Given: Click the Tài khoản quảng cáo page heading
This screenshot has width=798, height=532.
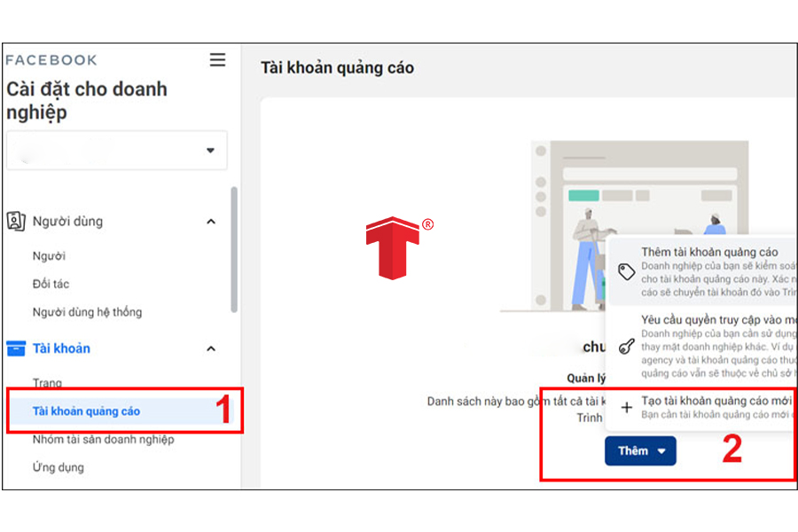Looking at the screenshot, I should 338,67.
